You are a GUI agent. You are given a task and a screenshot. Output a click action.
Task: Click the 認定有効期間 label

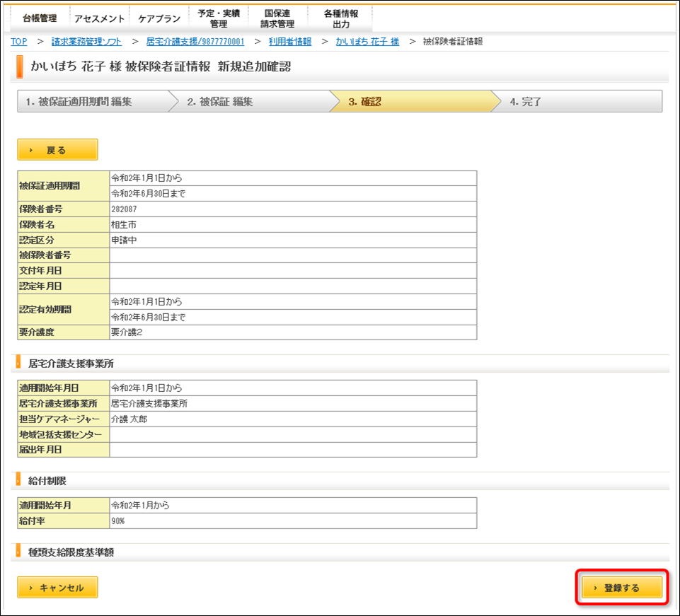pos(63,310)
